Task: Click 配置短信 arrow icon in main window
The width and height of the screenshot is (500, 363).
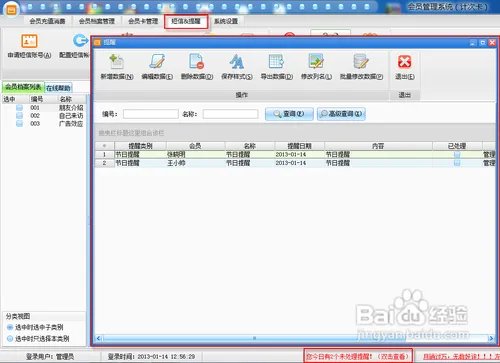Action: pos(80,41)
